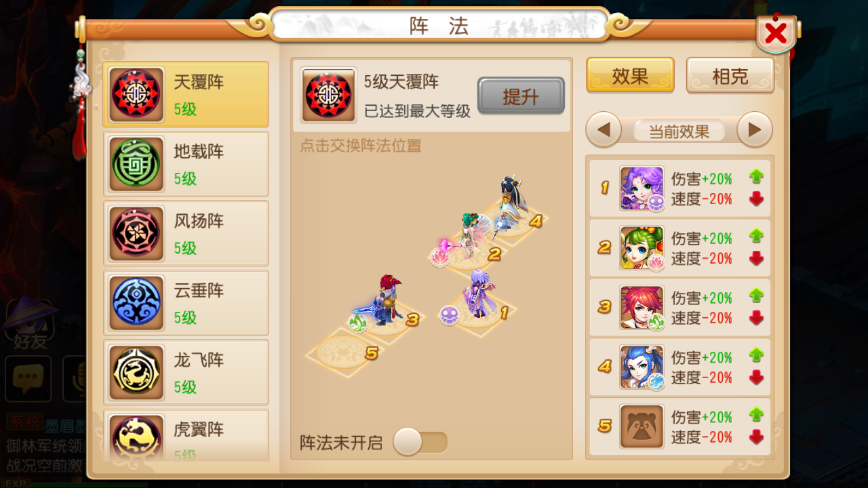Viewport: 868px width, 488px height.
Task: Toggle the 阵法未开启 formation switch
Action: coord(420,443)
